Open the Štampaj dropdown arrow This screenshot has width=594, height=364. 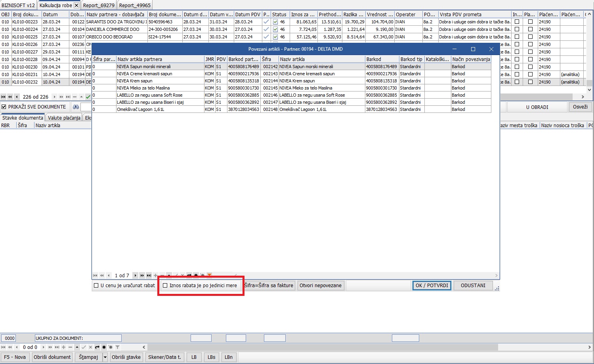[105, 357]
